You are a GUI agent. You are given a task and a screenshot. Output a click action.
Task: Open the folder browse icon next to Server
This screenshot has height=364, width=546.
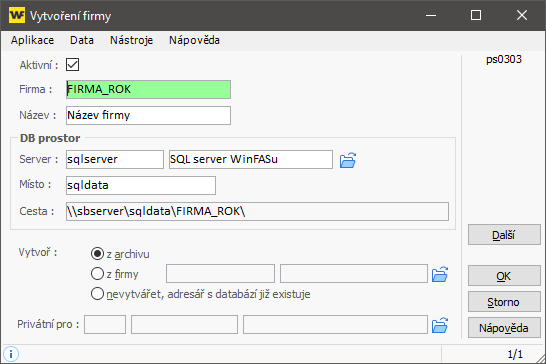coord(348,160)
